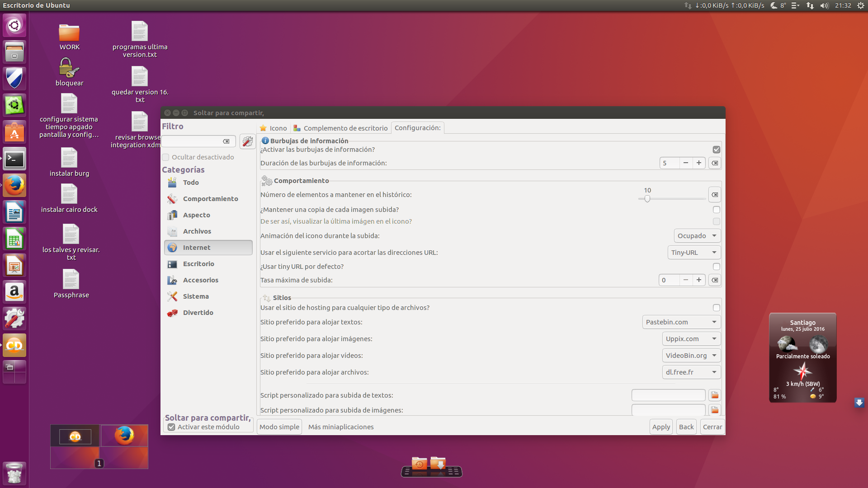Open dl.free.fr file hosting dropdown

coord(691,372)
